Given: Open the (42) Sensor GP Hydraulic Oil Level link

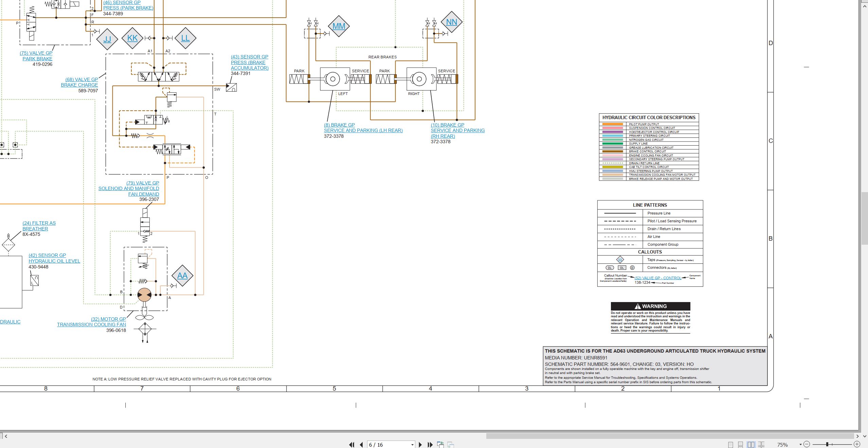Looking at the screenshot, I should pyautogui.click(x=54, y=258).
